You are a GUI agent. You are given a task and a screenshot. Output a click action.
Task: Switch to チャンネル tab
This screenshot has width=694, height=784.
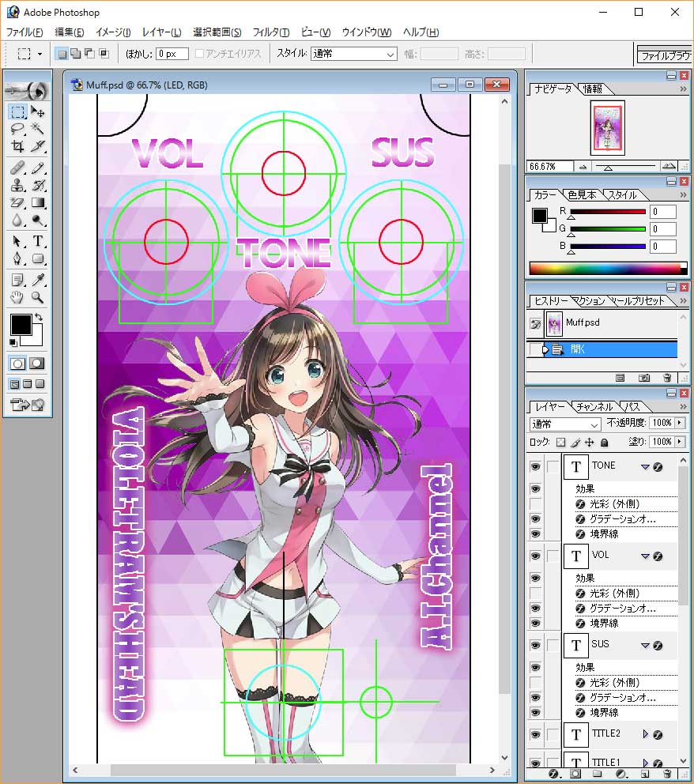[x=594, y=407]
